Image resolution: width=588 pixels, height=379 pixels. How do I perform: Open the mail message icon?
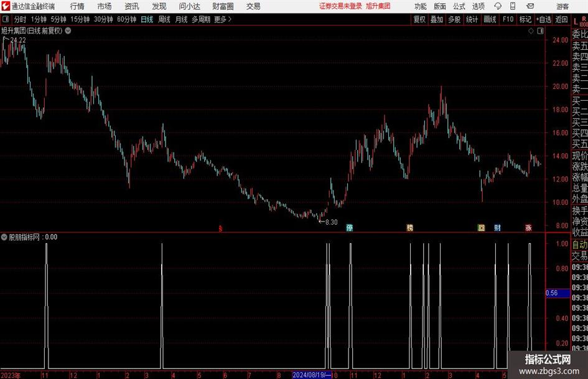[530, 6]
